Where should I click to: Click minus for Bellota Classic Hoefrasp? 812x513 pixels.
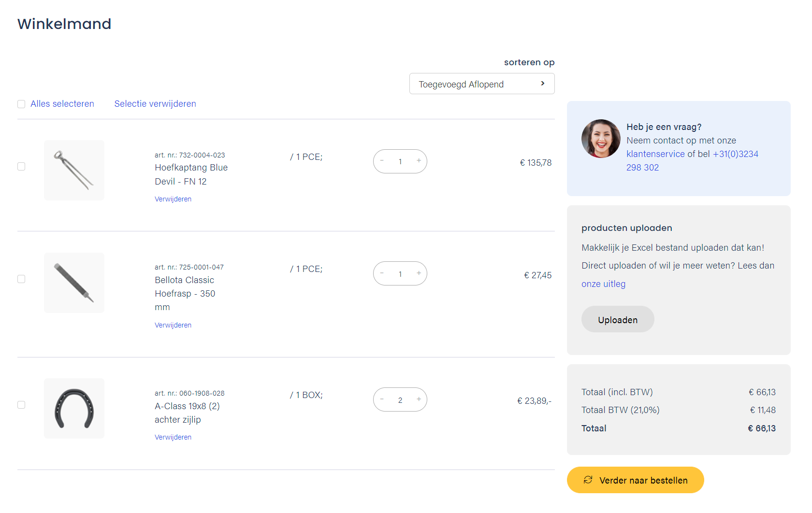click(x=382, y=273)
